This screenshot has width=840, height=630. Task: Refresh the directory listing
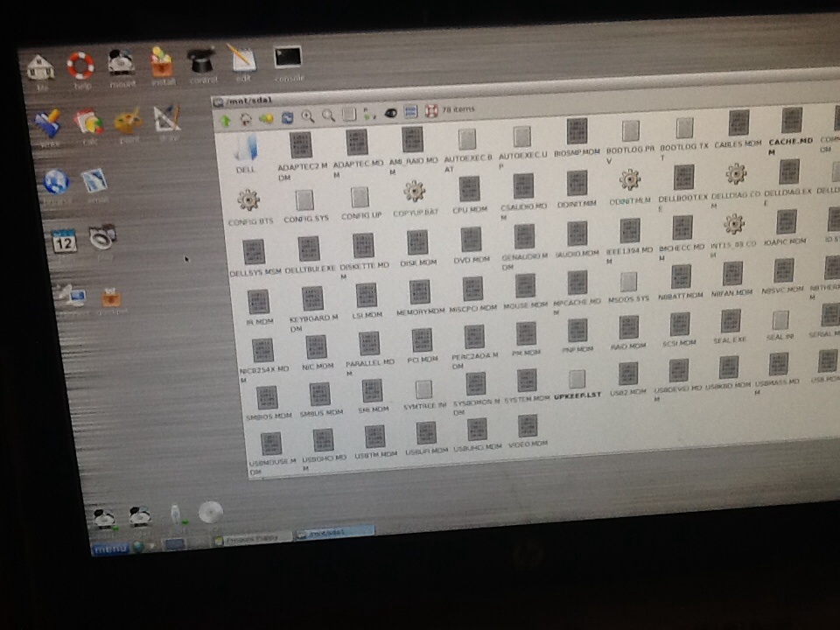pos(287,117)
